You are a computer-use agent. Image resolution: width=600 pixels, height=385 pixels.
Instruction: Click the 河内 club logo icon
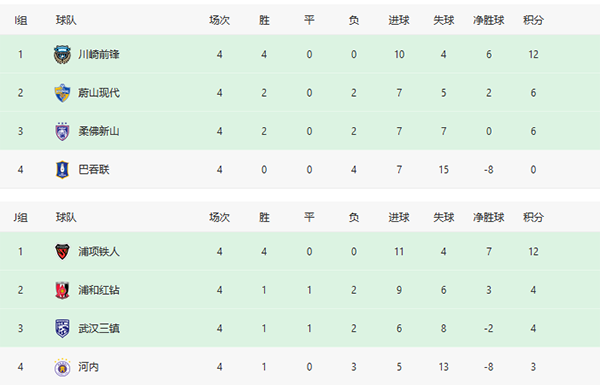(62, 367)
